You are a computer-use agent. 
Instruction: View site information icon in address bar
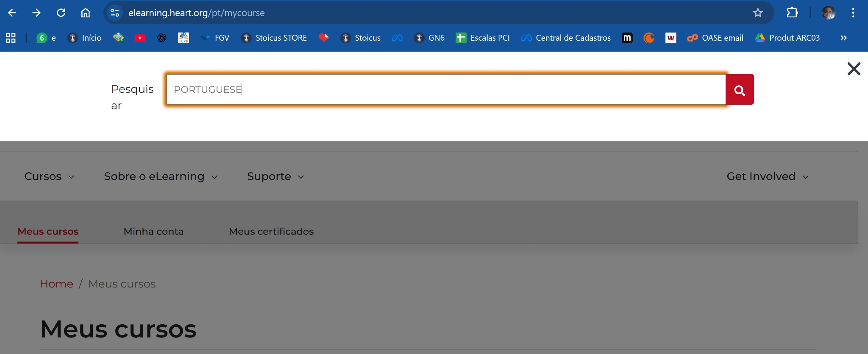pyautogui.click(x=114, y=13)
